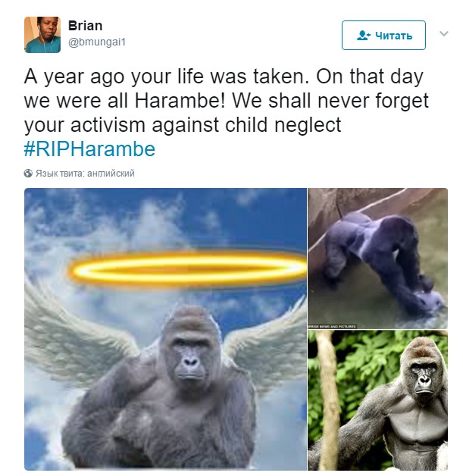Visit the @bmungai1 handle link
The width and height of the screenshot is (463, 476).
pyautogui.click(x=97, y=42)
